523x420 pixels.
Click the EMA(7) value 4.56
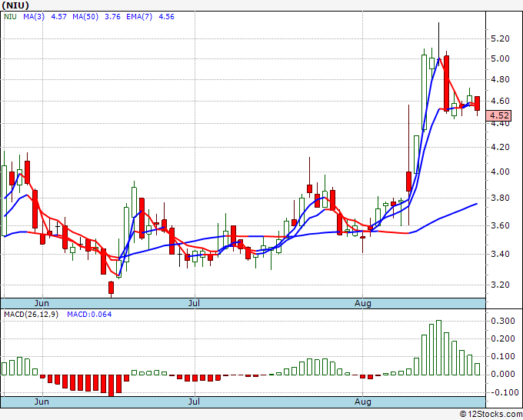coord(166,17)
